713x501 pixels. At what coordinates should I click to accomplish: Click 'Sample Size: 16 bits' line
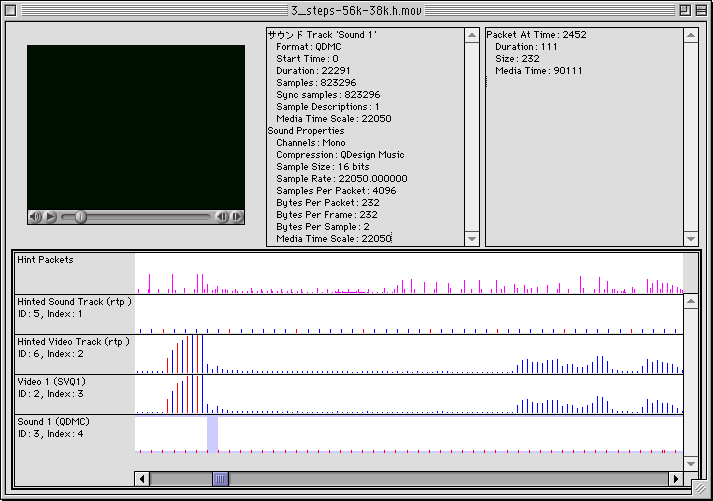pos(323,167)
